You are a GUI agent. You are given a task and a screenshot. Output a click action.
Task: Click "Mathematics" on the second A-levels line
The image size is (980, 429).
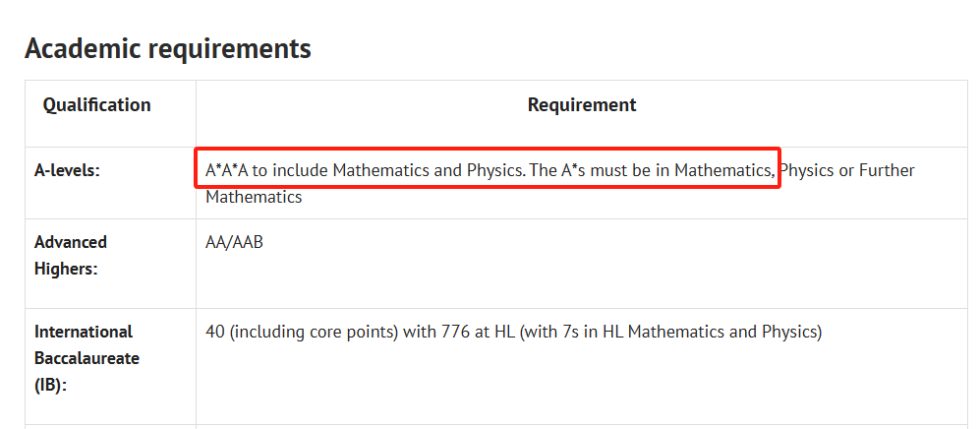254,198
